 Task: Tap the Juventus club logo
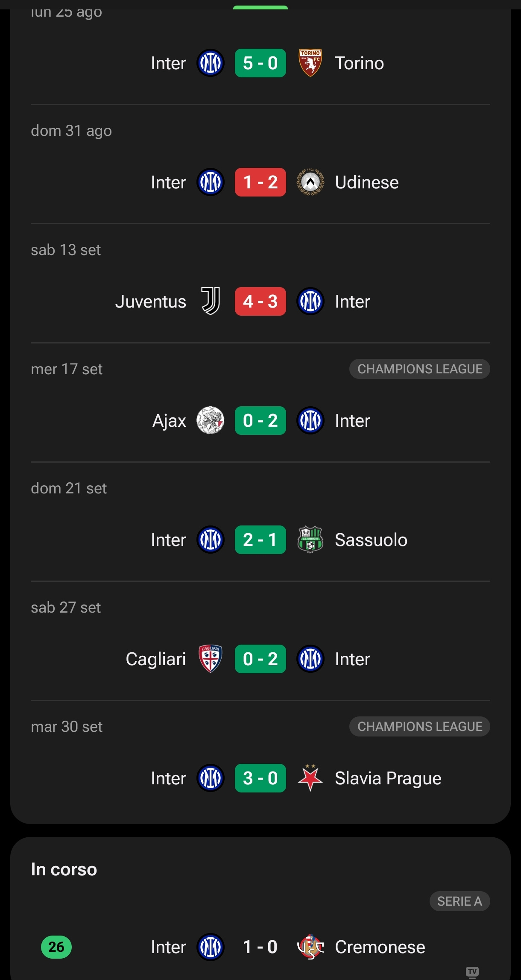click(211, 301)
